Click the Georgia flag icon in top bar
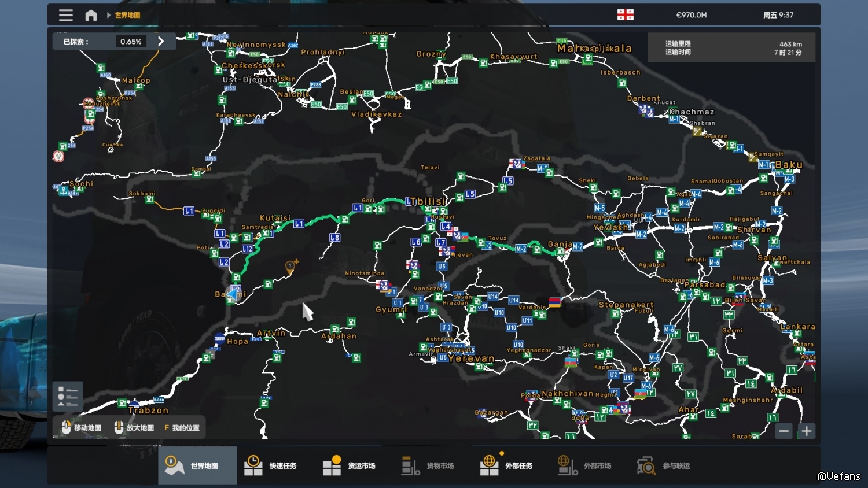Image resolution: width=868 pixels, height=488 pixels. coord(626,14)
